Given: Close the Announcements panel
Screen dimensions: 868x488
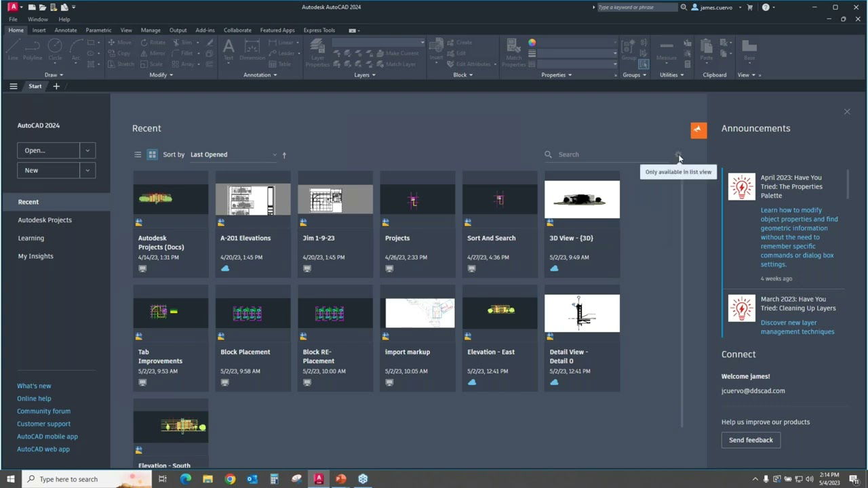Looking at the screenshot, I should coord(847,112).
